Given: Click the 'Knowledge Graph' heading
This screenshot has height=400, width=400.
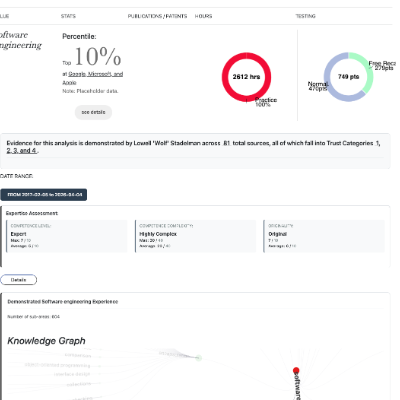Looking at the screenshot, I should tap(46, 341).
